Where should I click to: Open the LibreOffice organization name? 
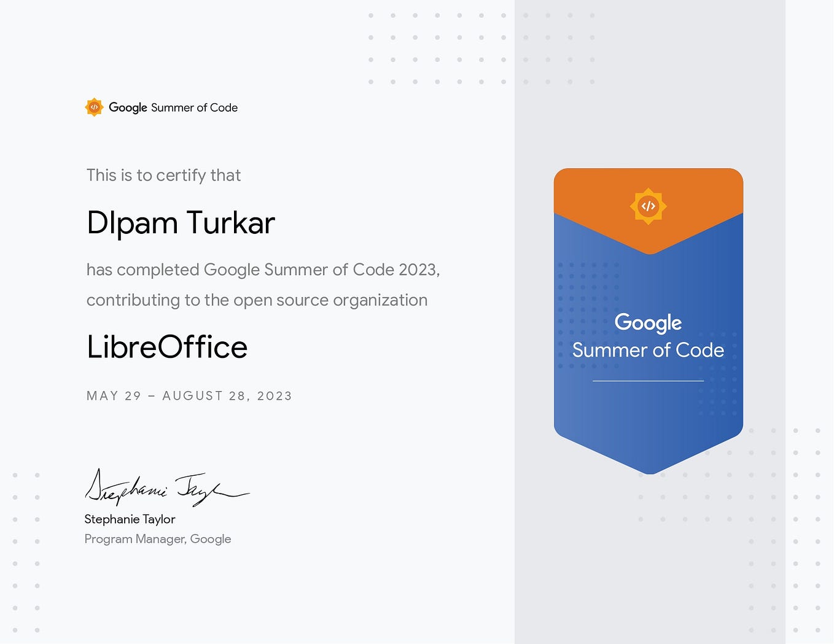click(166, 347)
